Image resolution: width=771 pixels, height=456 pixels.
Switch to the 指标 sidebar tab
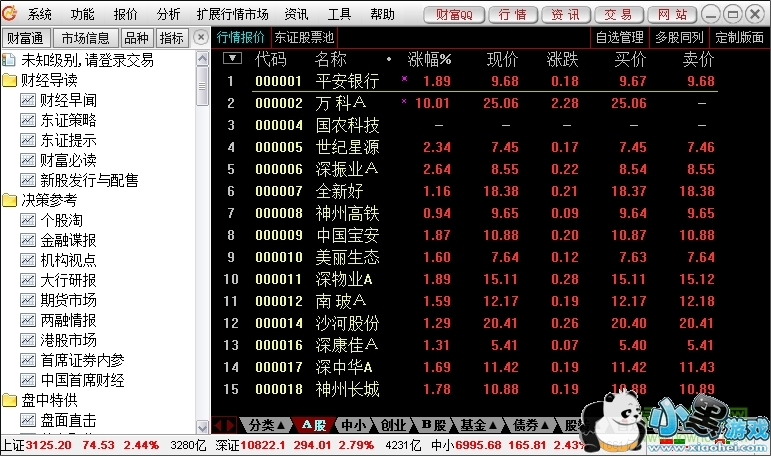click(x=172, y=37)
